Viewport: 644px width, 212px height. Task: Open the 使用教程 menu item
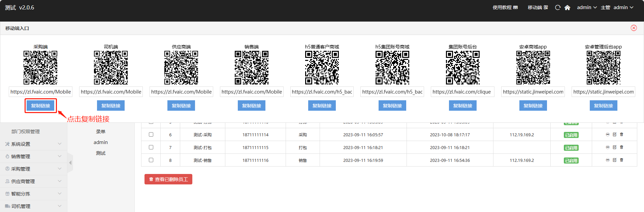coord(505,7)
